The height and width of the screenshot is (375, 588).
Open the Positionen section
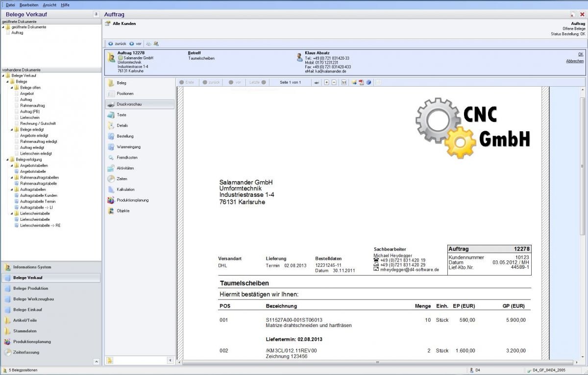139,94
